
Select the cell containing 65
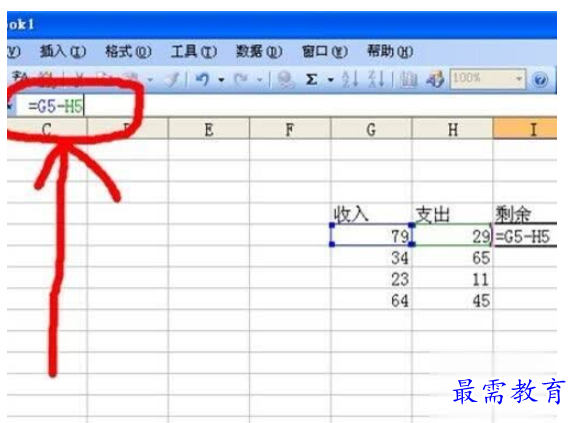tap(452, 257)
